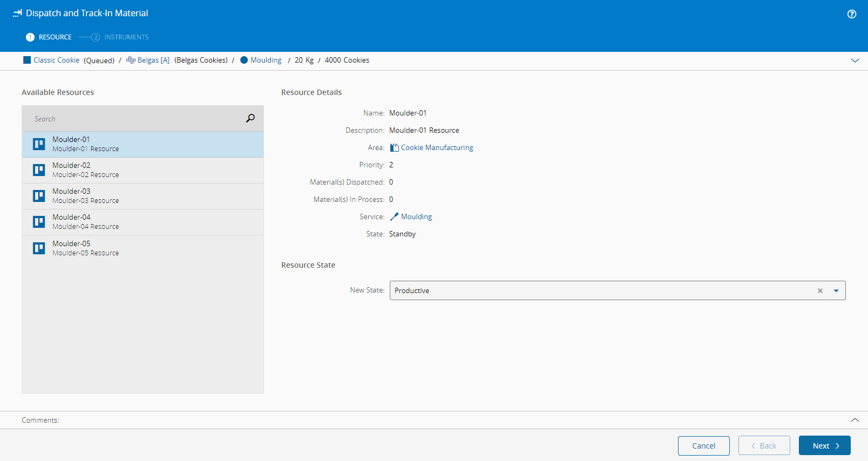Viewport: 868px width, 461px height.
Task: Select the Resource wizard step
Action: pyautogui.click(x=55, y=37)
